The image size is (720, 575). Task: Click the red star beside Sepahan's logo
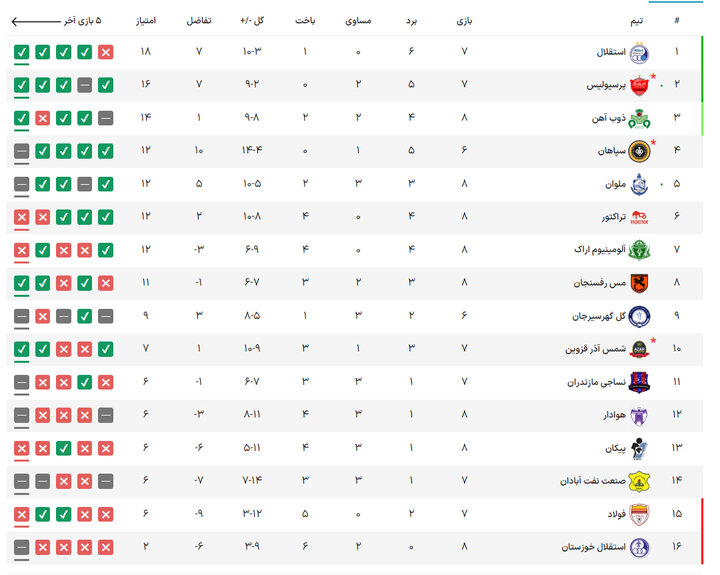click(x=654, y=143)
